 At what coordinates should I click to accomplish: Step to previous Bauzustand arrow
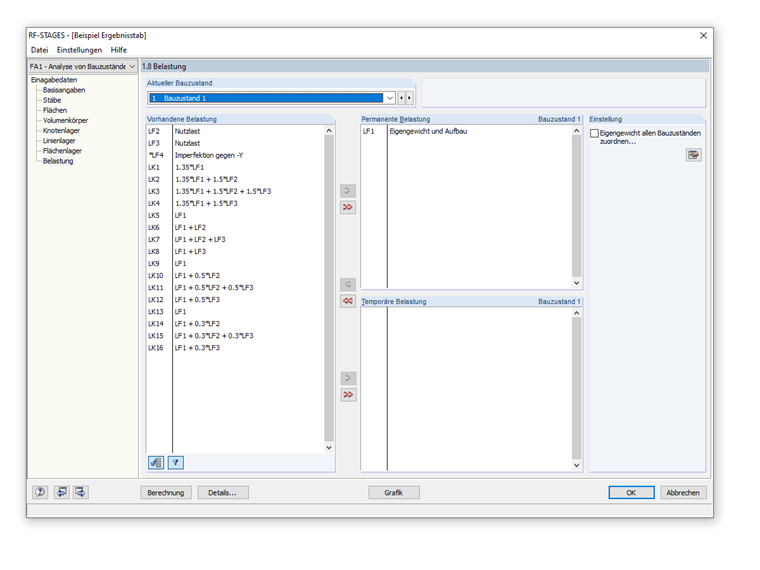401,98
